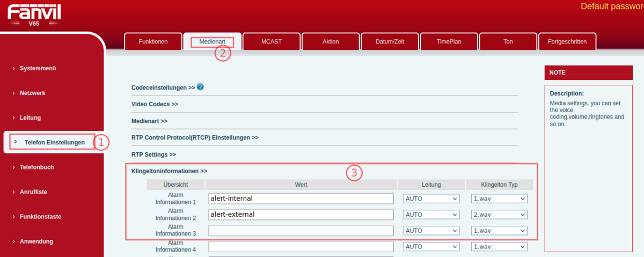Expand the RTP Settings section
The image size is (644, 257).
[153, 155]
